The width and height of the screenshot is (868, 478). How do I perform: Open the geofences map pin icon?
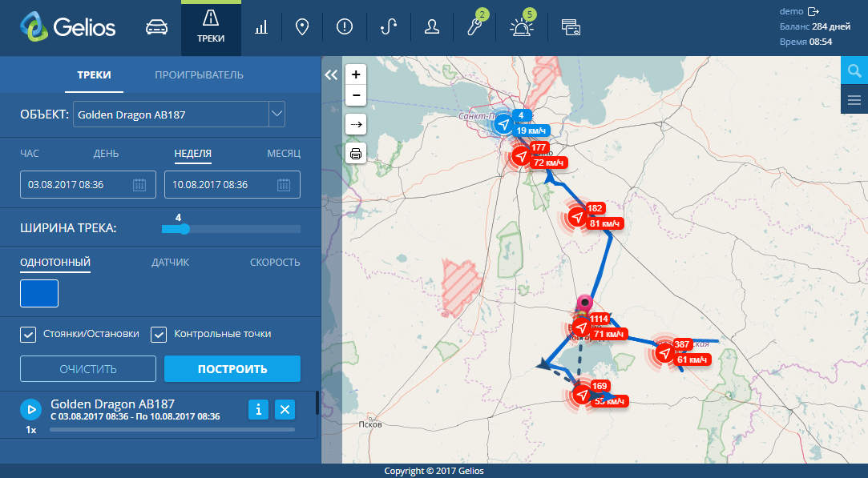tap(302, 27)
